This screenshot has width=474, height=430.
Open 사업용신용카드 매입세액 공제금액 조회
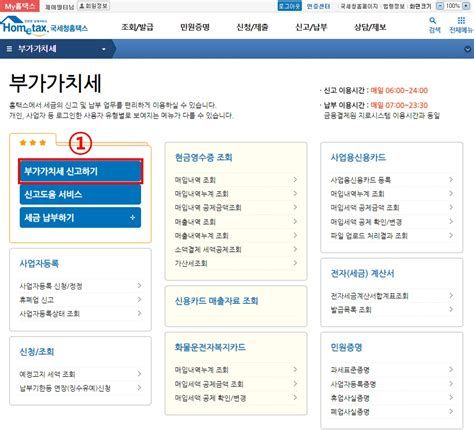coord(365,207)
